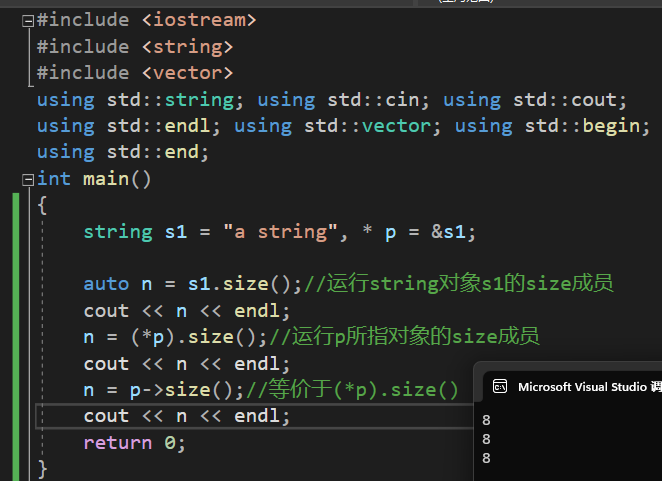Click the console window icon
Screen dimensions: 662x481
click(x=499, y=387)
